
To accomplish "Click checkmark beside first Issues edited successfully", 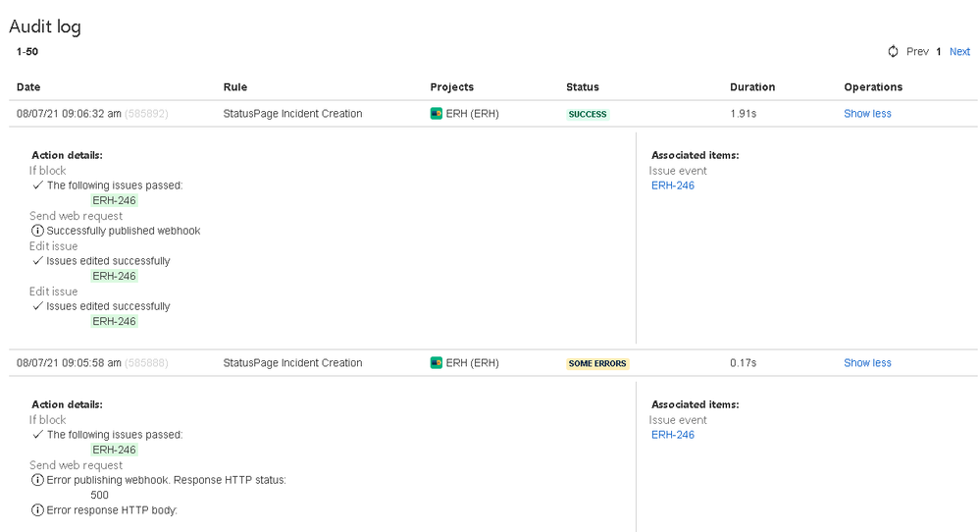I will pos(38,261).
